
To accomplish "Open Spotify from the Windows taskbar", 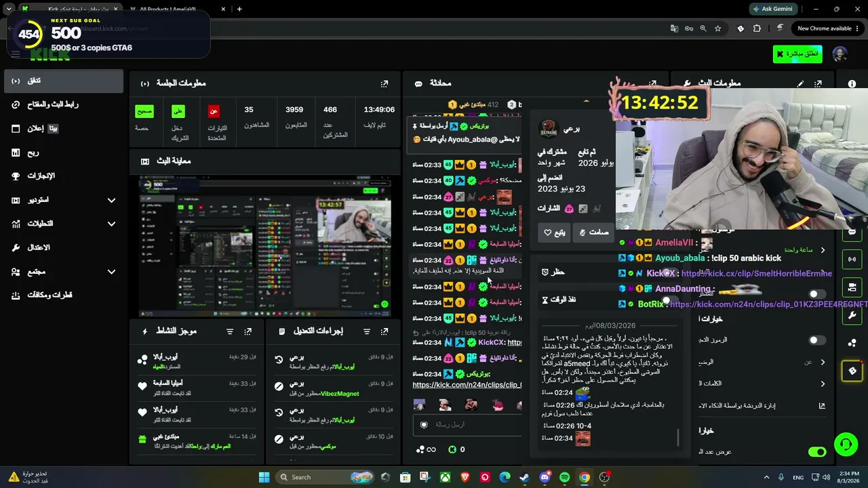I will [565, 477].
